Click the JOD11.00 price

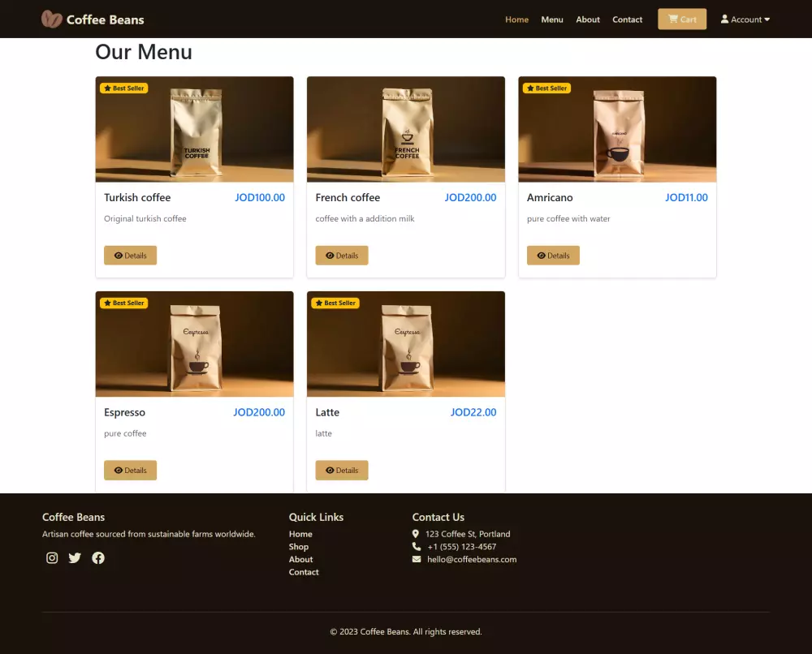pos(686,197)
